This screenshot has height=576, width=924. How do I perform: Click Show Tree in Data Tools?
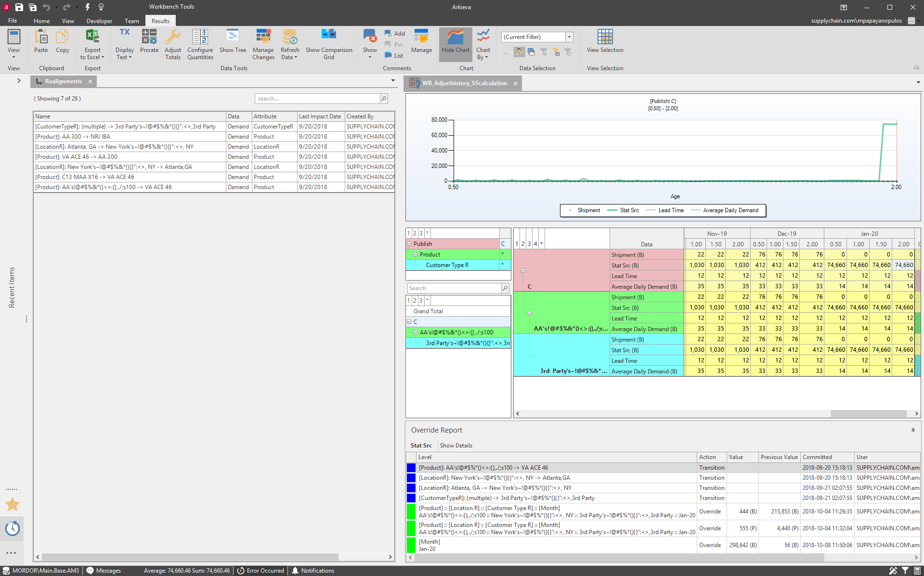pos(233,41)
